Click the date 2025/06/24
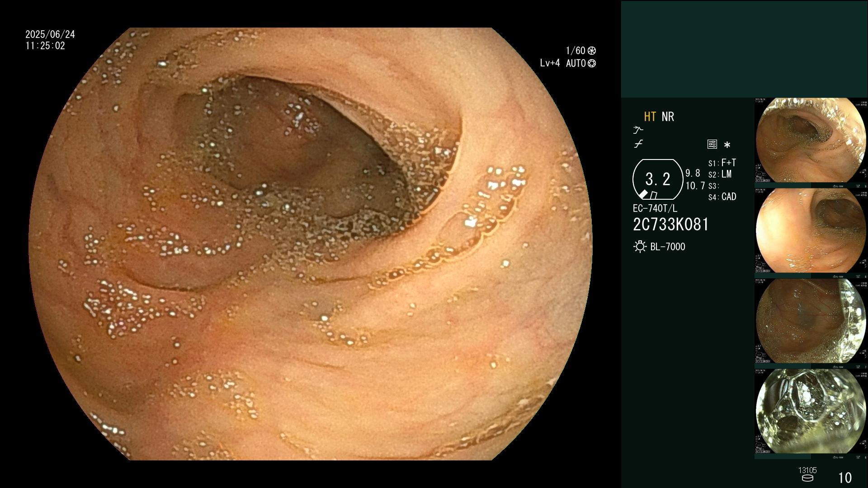The image size is (868, 488). click(x=50, y=34)
